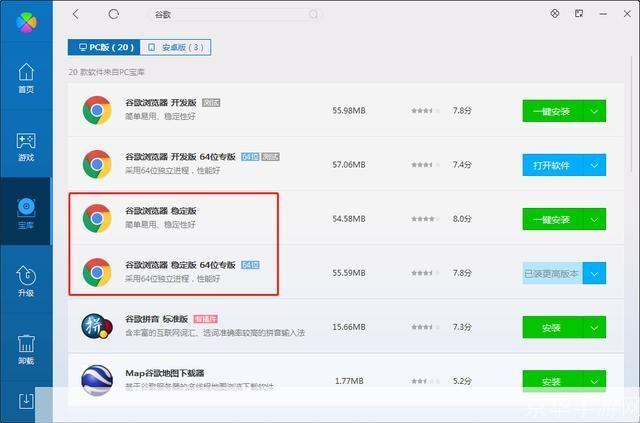Select the 宝库 software library sidebar item
This screenshot has height=423, width=640.
[x=26, y=213]
